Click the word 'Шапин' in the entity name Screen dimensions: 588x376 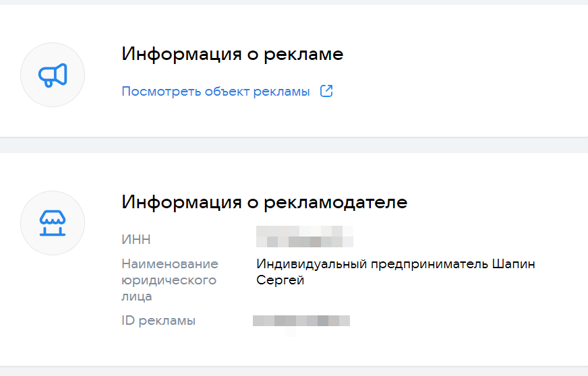(513, 263)
